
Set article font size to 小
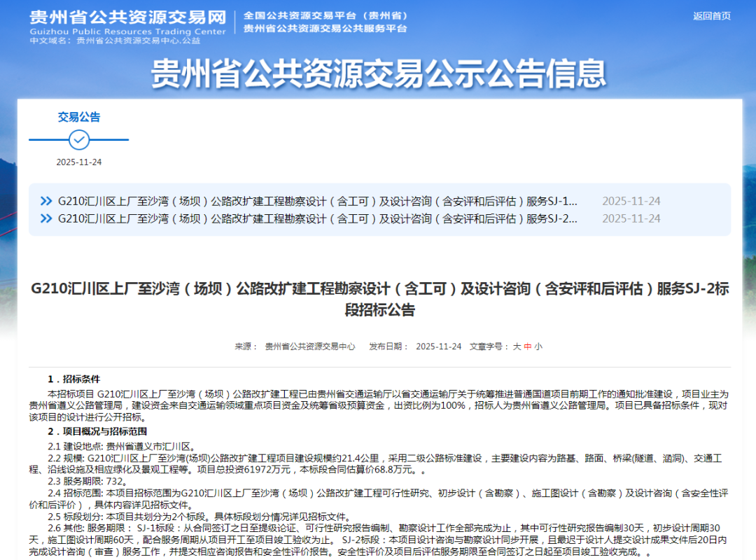[538, 346]
